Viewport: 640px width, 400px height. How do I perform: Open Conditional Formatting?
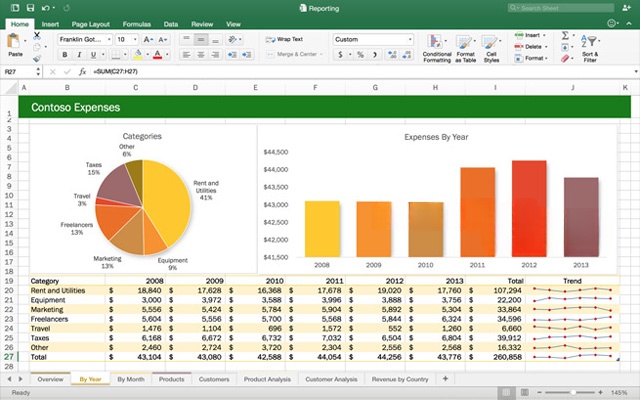(x=437, y=48)
